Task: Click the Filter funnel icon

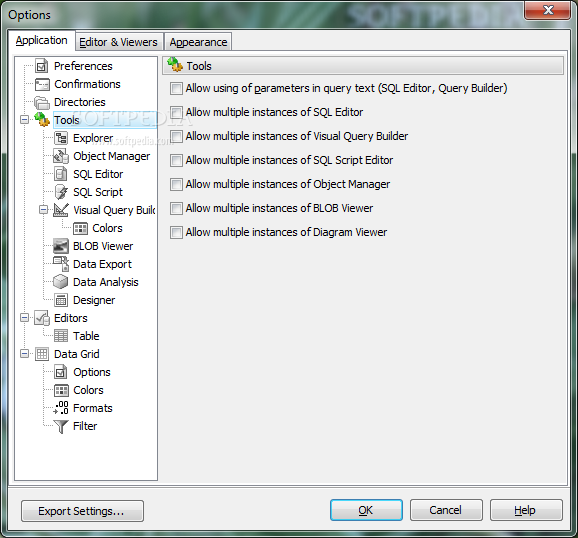Action: pos(61,426)
